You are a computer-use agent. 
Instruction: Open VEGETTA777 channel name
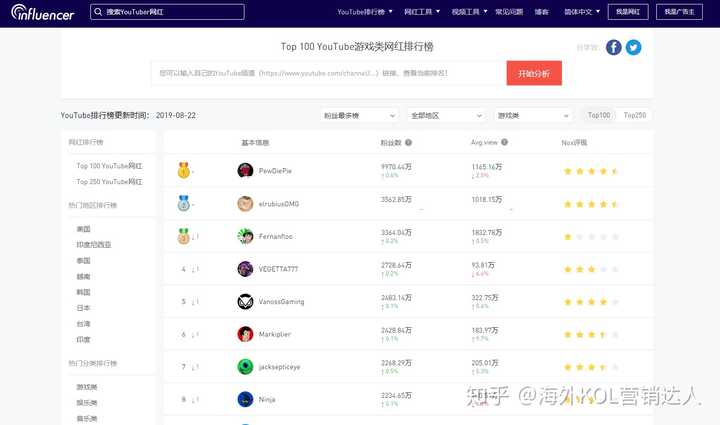pos(278,269)
